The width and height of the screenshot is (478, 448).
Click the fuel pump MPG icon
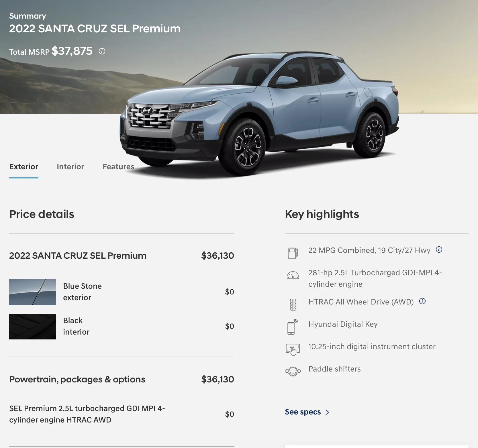293,253
